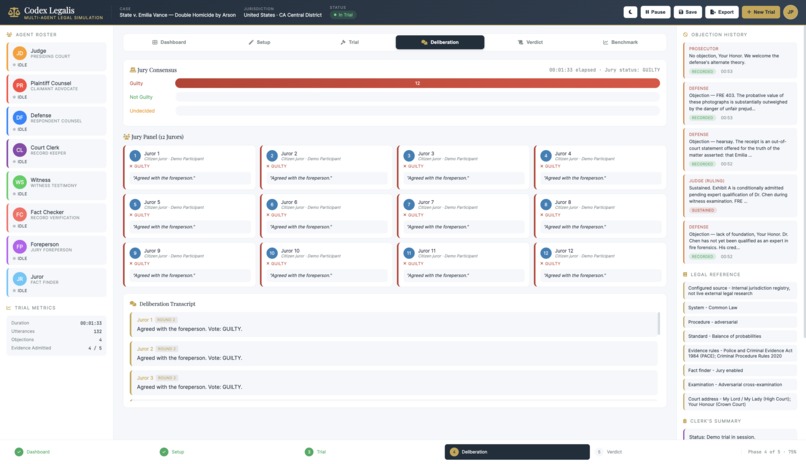Open the JP user avatar
Screen dimensions: 806x464
(791, 12)
